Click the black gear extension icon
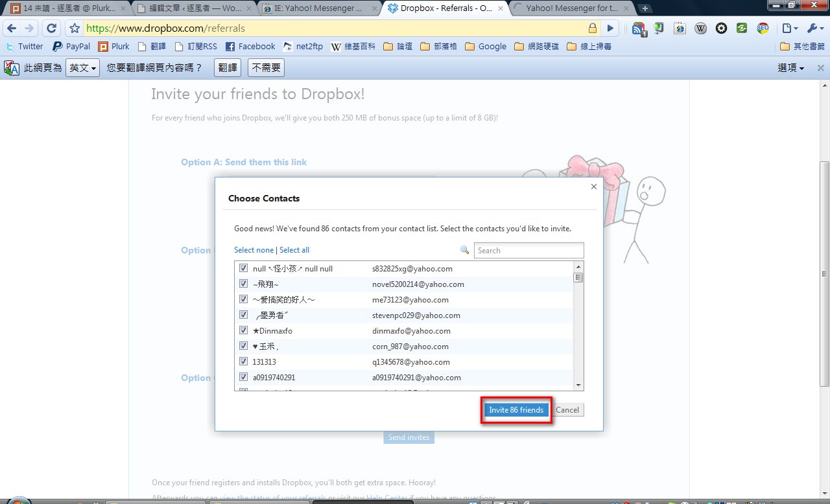830x504 pixels. pos(721,29)
